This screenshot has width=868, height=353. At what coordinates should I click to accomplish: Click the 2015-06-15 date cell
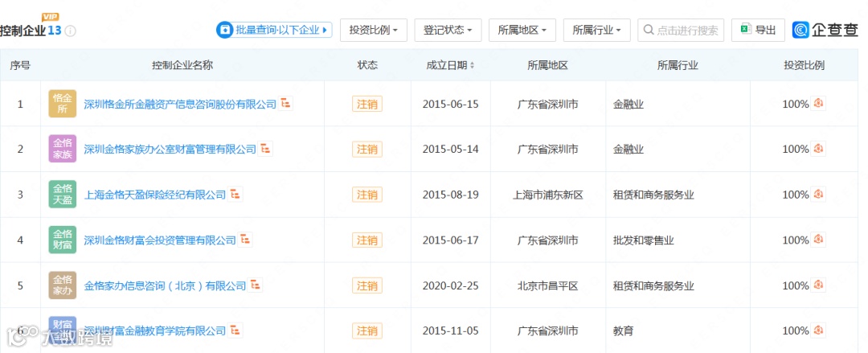coord(450,105)
